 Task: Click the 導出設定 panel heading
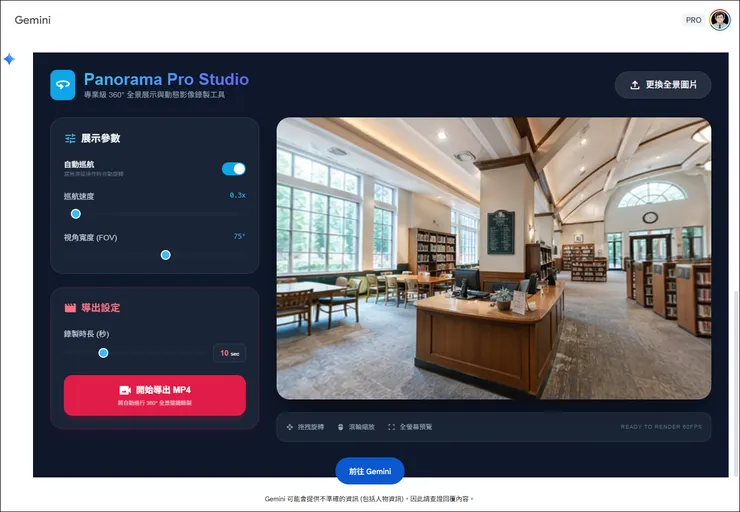(101, 308)
